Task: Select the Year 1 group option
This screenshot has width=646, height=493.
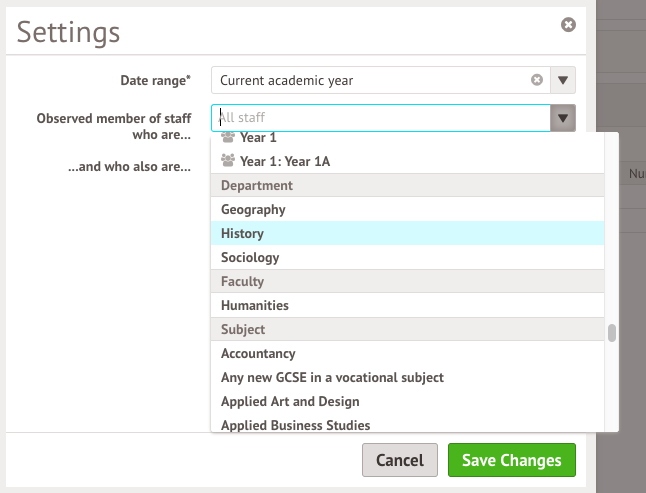Action: (x=258, y=138)
